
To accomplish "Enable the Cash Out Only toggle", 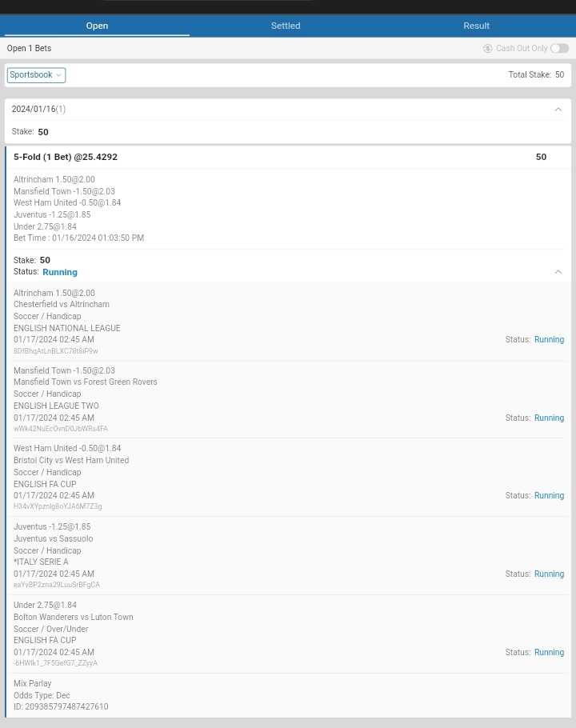I will point(559,48).
